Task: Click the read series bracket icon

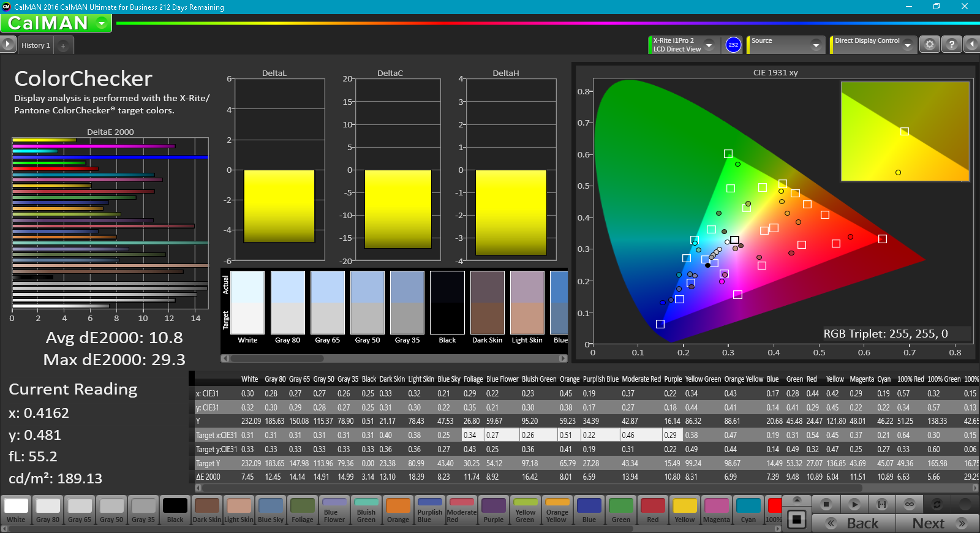Action: coord(882,504)
